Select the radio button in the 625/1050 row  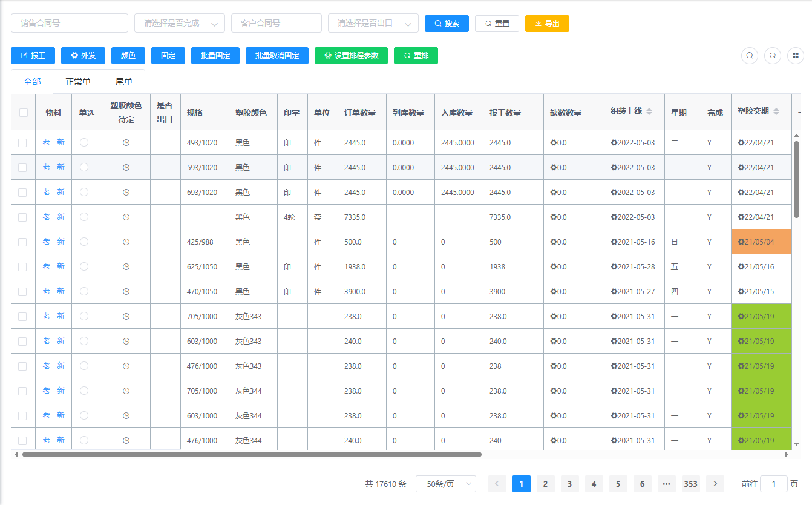pos(84,266)
